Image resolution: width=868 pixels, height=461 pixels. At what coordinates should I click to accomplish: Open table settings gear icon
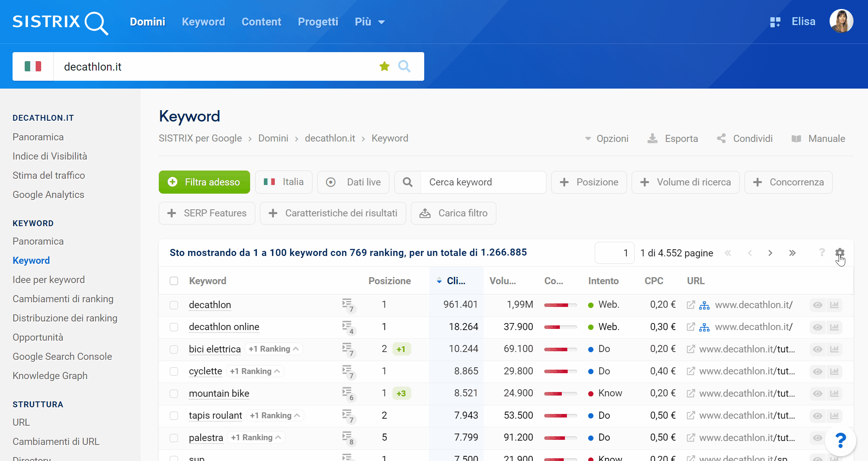tap(839, 252)
